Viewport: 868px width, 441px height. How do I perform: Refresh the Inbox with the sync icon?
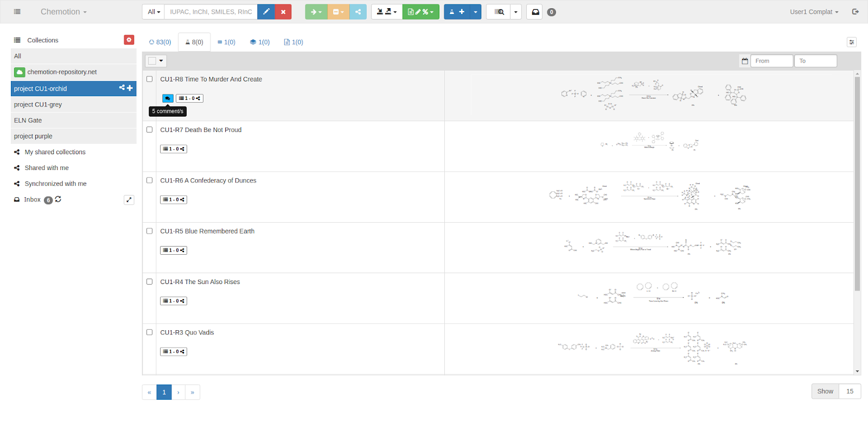coord(58,199)
